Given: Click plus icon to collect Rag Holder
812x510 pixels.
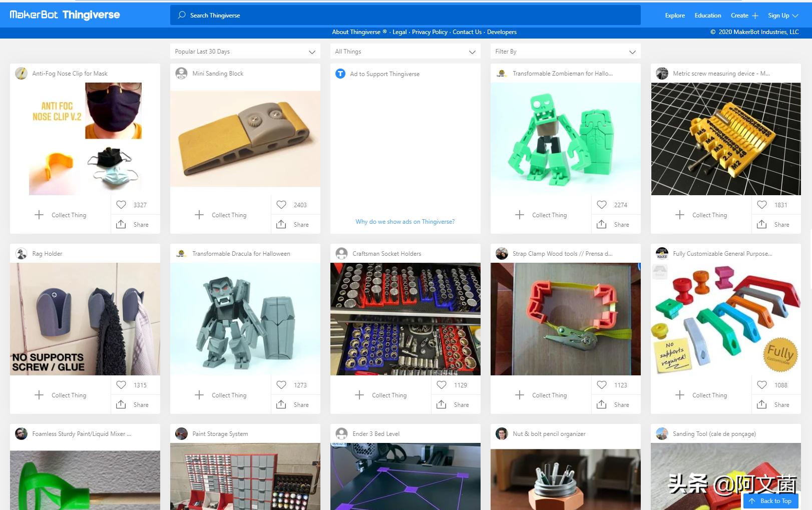Looking at the screenshot, I should tap(39, 395).
